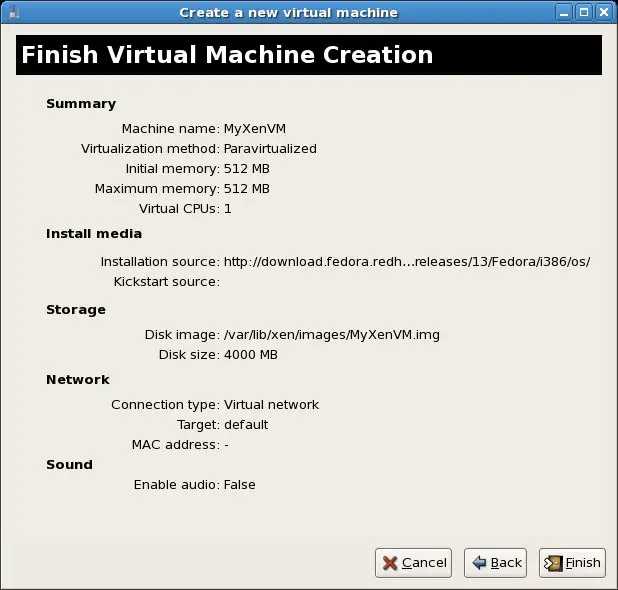
Task: Click the Initial memory 512 MB value
Action: pos(246,169)
